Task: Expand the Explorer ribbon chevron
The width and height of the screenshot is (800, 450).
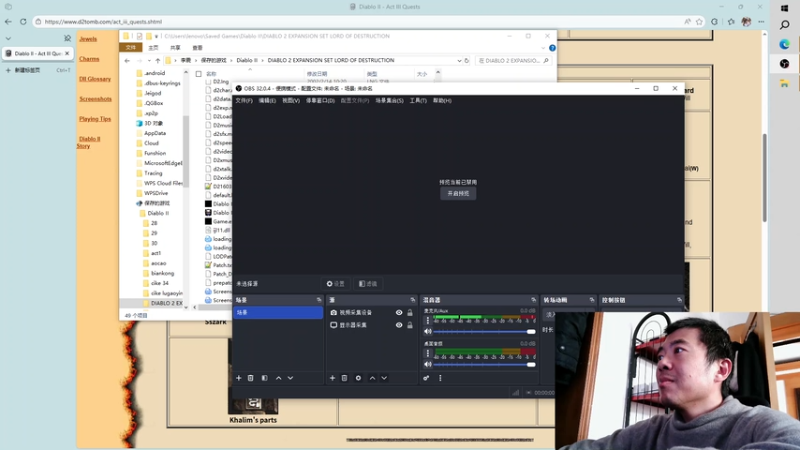Action: point(543,48)
